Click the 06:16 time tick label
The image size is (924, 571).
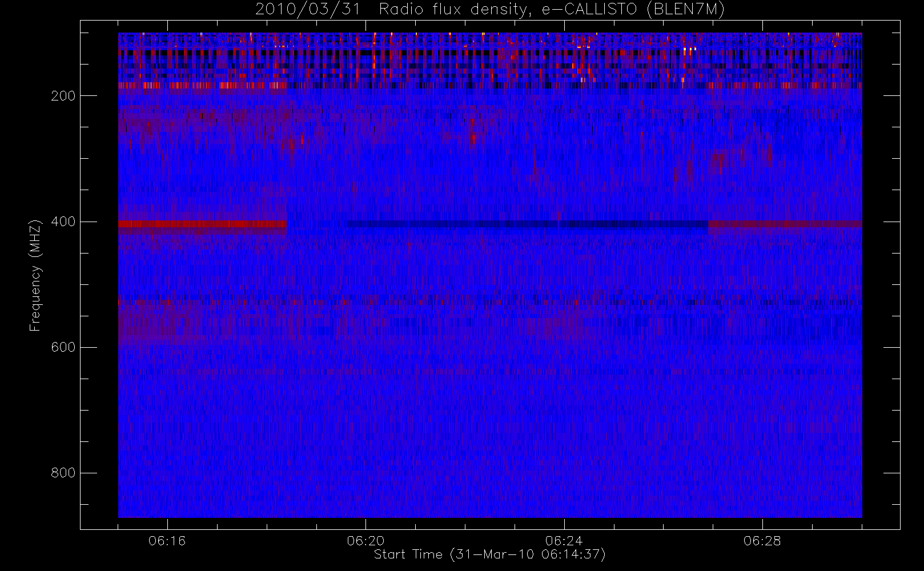(167, 541)
